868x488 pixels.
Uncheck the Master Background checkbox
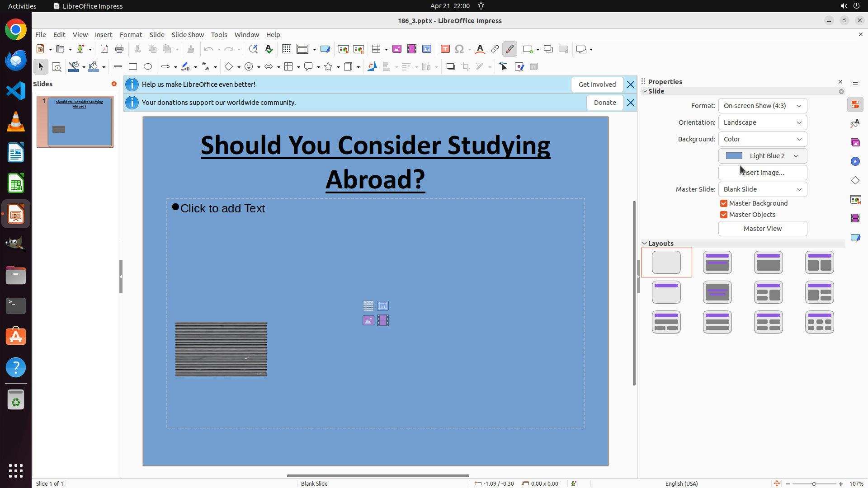click(724, 203)
